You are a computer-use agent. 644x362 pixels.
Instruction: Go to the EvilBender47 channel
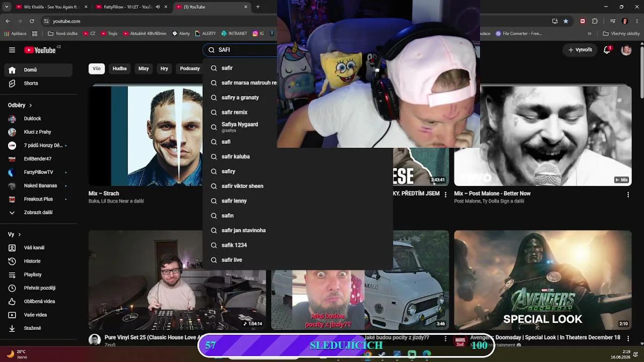[38, 159]
